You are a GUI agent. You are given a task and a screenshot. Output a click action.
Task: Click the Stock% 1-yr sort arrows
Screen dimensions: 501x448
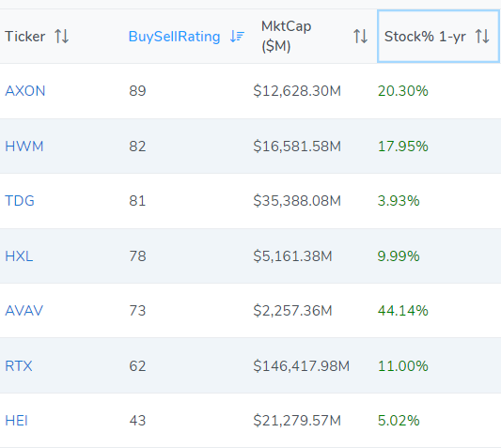tap(482, 36)
